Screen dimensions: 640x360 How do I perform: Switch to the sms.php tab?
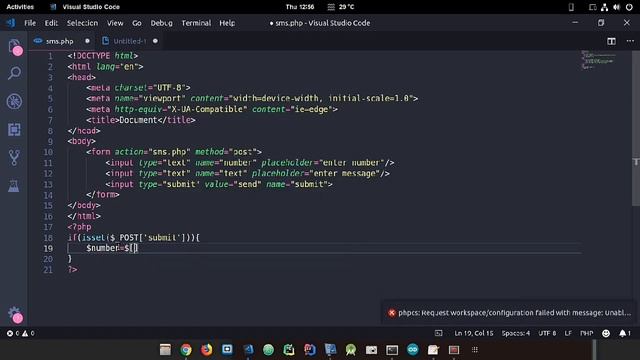point(59,41)
